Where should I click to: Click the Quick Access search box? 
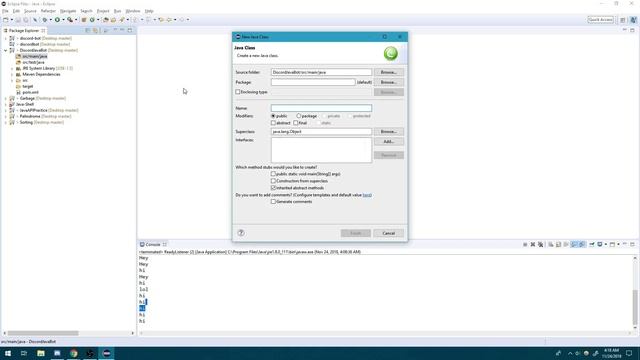600,20
